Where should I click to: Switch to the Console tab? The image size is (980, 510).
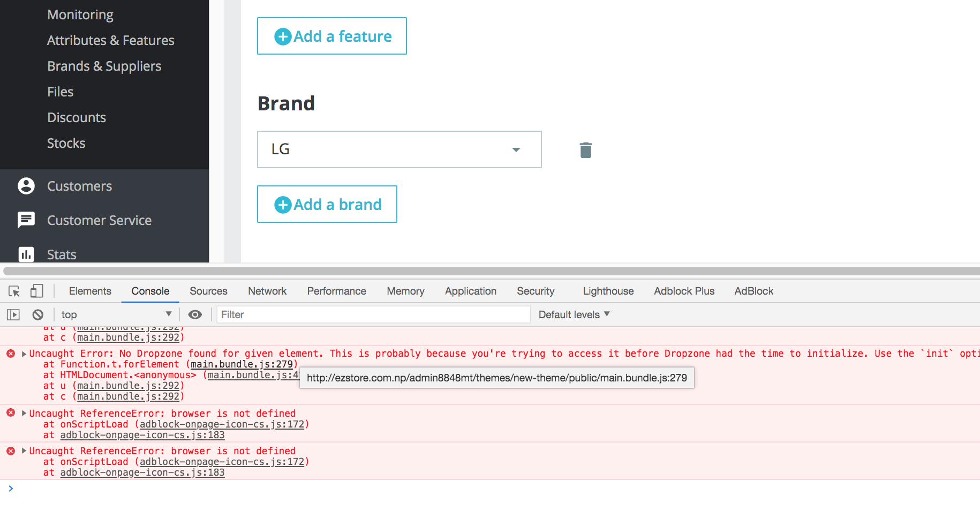click(150, 291)
